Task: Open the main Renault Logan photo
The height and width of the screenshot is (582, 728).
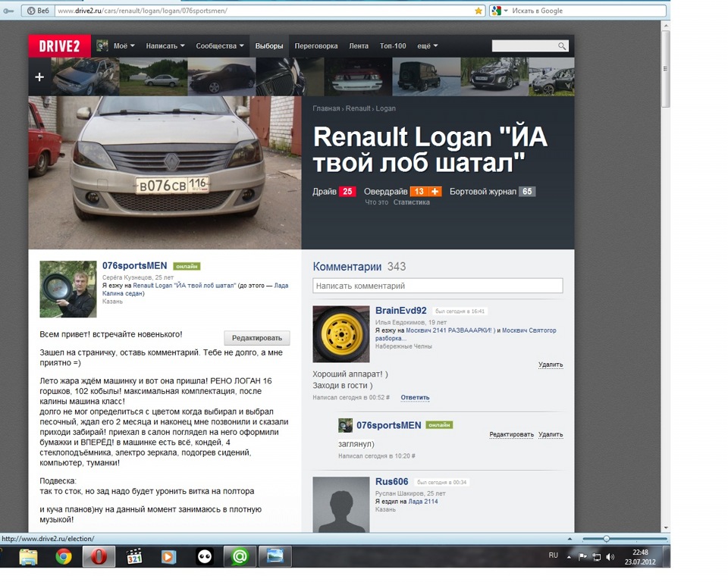Action: coord(165,173)
